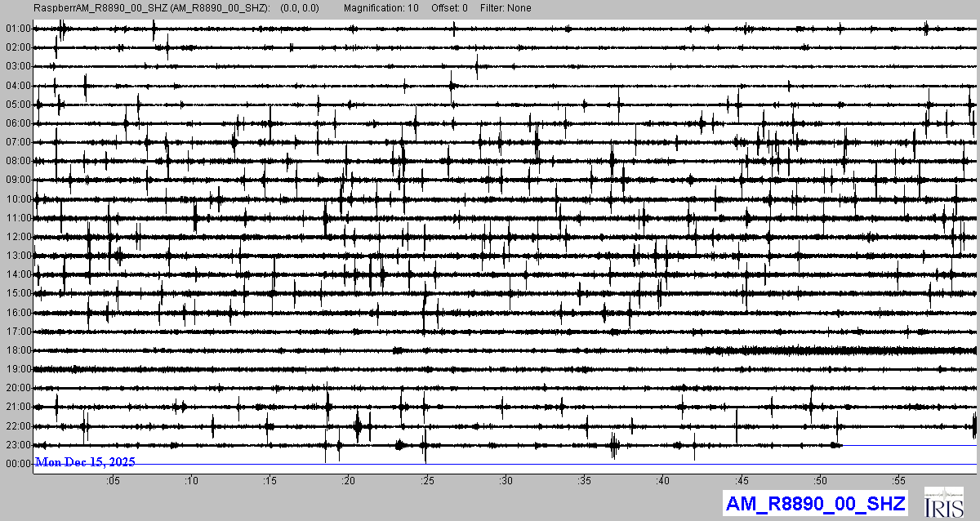Select the 18:00 hour row label

[17, 350]
